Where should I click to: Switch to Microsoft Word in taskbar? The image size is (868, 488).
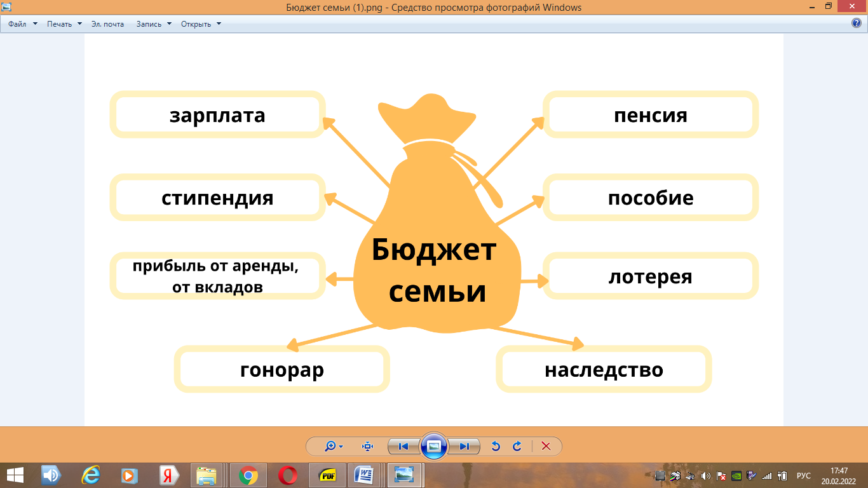point(366,475)
